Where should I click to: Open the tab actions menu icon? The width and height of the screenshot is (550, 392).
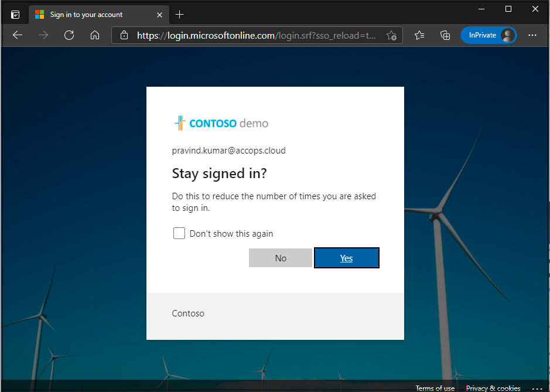click(15, 14)
